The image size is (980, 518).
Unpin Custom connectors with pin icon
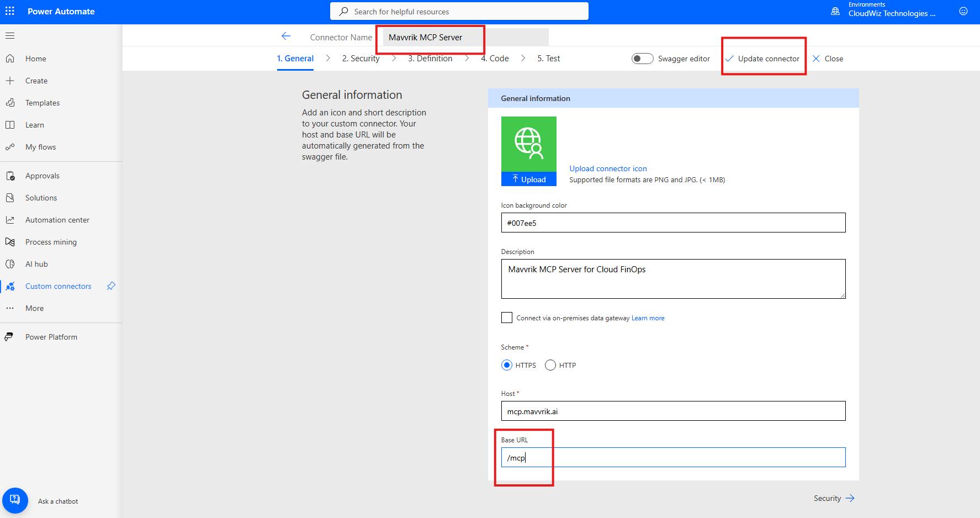(x=111, y=286)
